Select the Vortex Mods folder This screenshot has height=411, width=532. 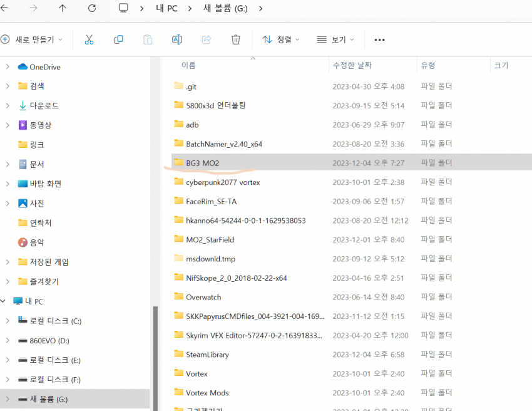pyautogui.click(x=207, y=393)
